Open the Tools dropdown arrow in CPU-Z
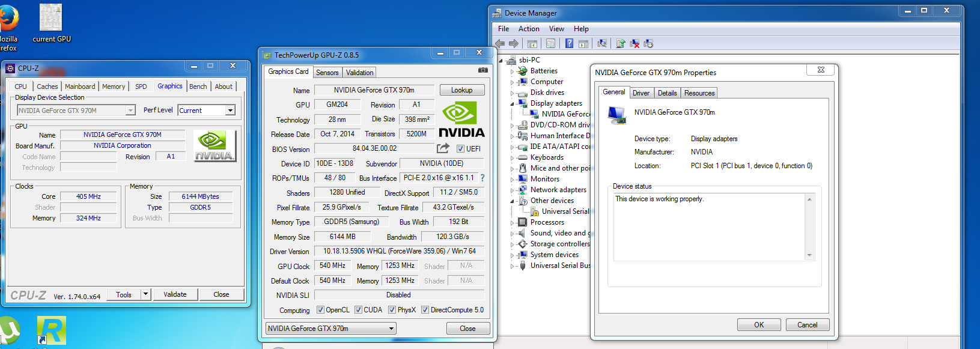The width and height of the screenshot is (980, 349). pyautogui.click(x=145, y=294)
